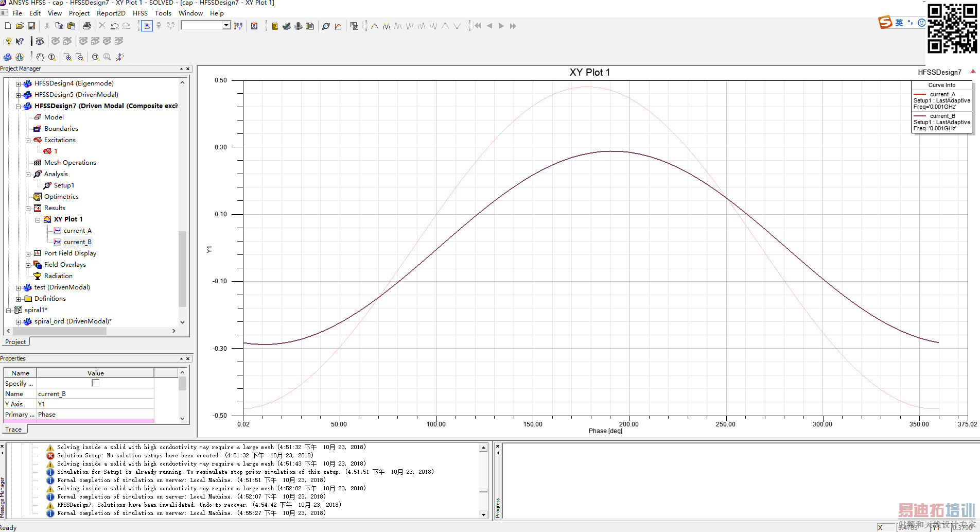Click the Open folder toolbar icon
Screen dimensions: 980x532
[x=20, y=26]
